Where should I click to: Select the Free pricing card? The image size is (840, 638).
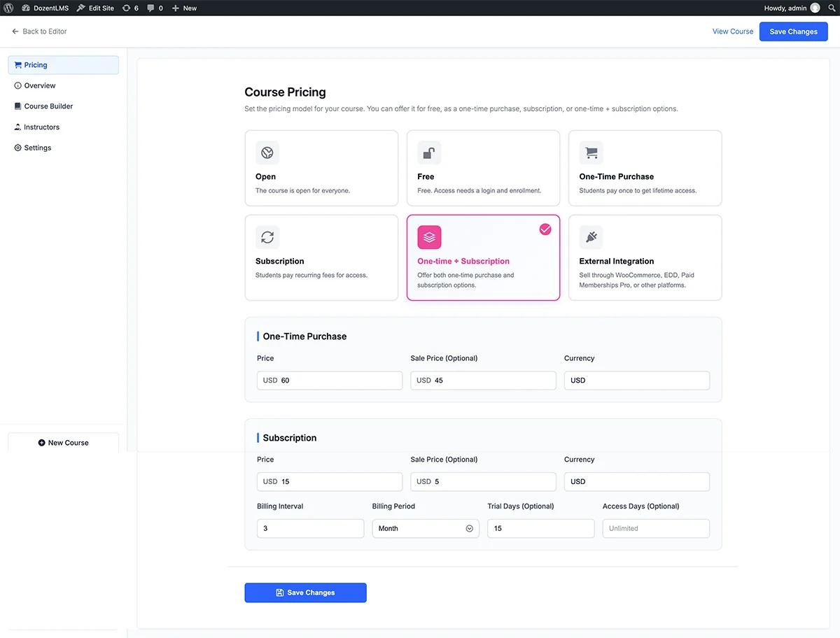tap(483, 168)
